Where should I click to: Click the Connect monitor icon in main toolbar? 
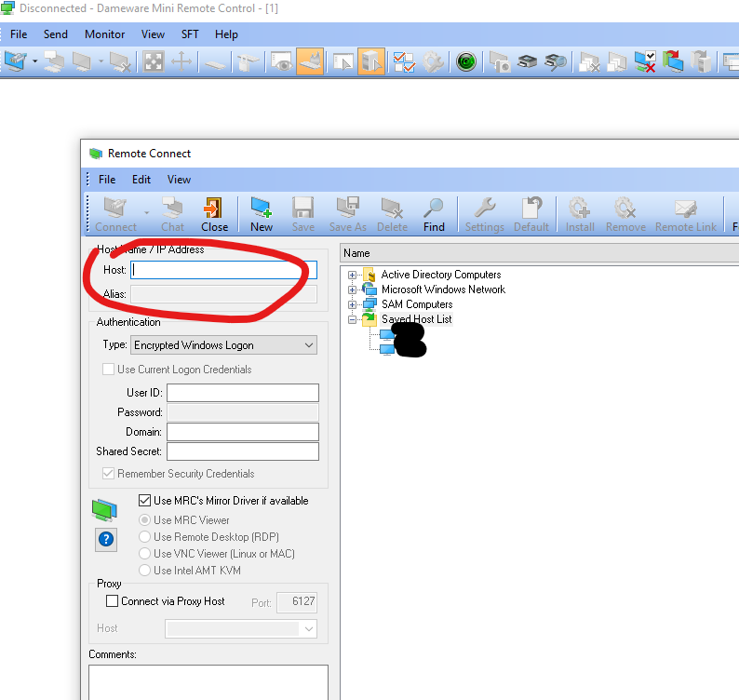click(x=16, y=61)
